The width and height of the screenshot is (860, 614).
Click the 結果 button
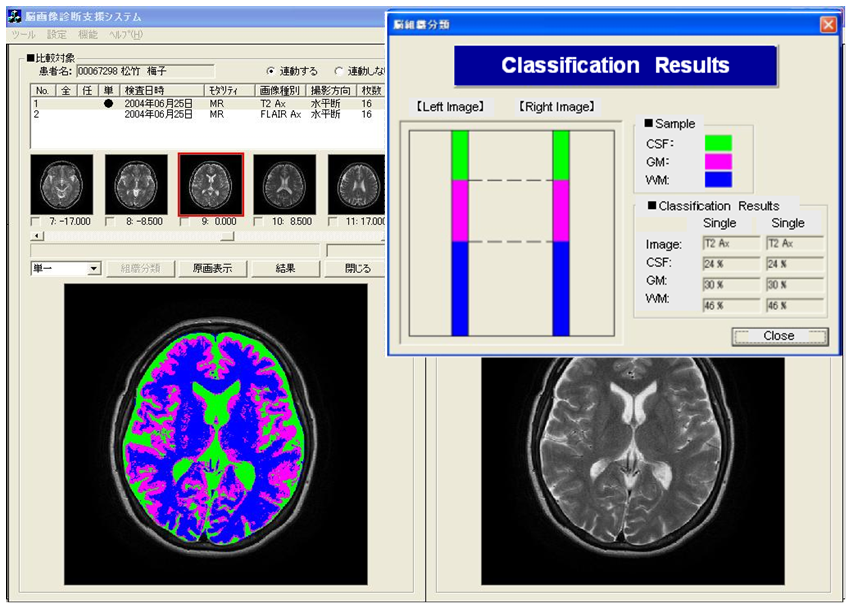click(x=284, y=268)
